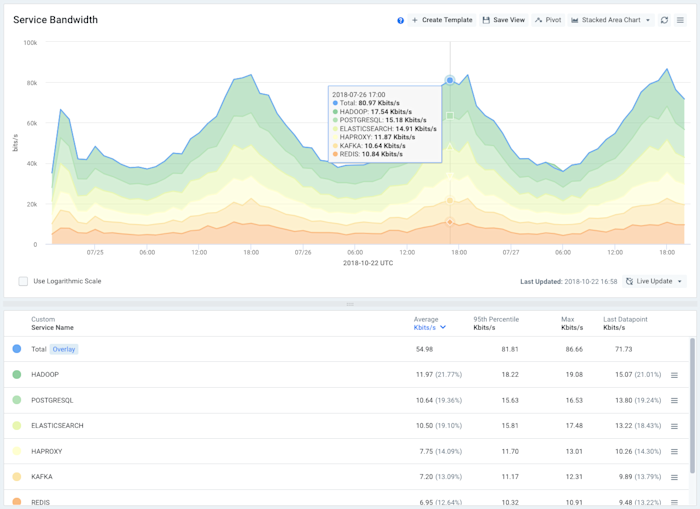The height and width of the screenshot is (509, 700).
Task: Click the HADOOP service name
Action: click(x=45, y=375)
